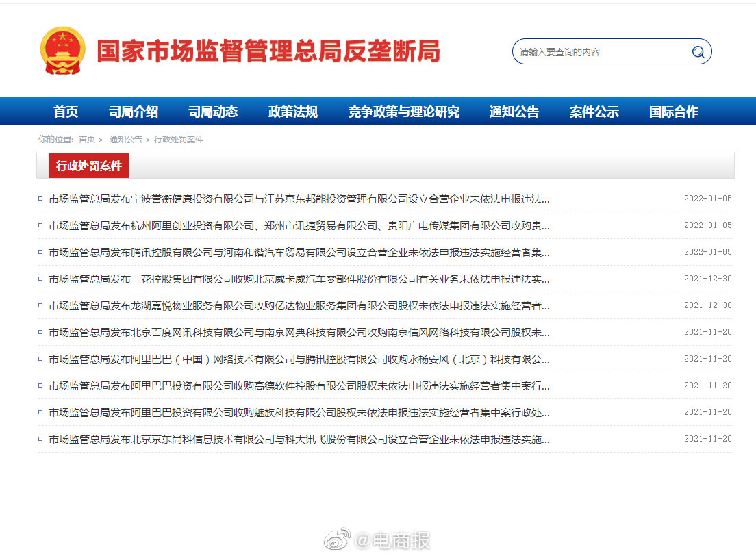
Task: Open the 首页 menu item
Action: pos(65,112)
